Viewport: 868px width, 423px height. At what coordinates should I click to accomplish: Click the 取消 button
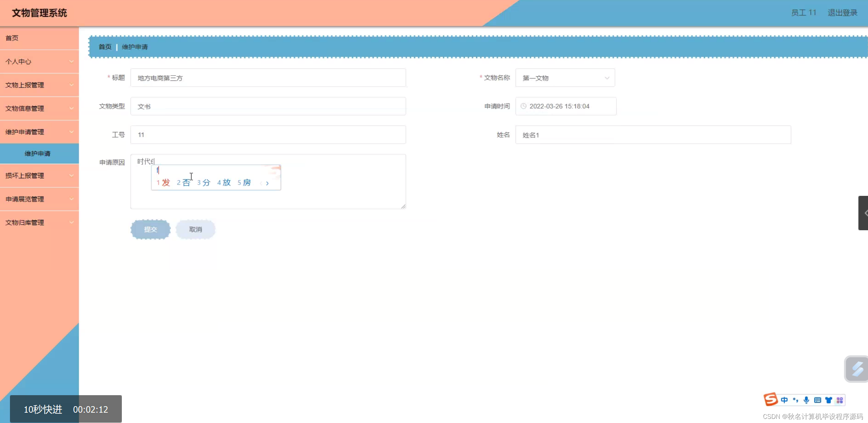[x=195, y=229]
